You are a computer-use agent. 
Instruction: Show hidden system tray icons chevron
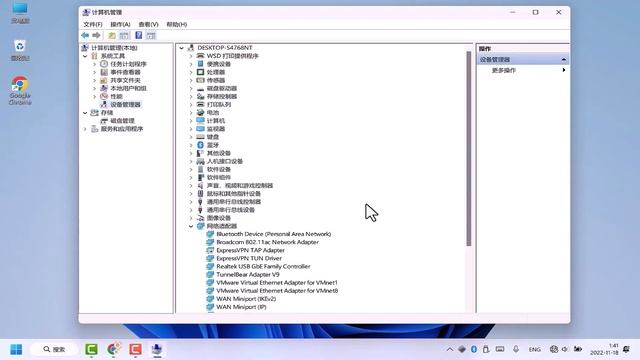pos(450,349)
